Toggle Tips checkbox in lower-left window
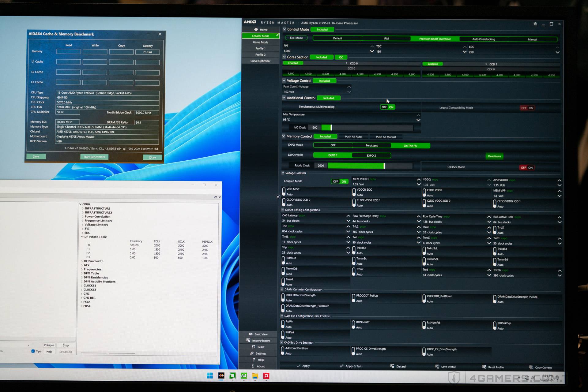Screen dimensions: 588x392 pyautogui.click(x=33, y=351)
